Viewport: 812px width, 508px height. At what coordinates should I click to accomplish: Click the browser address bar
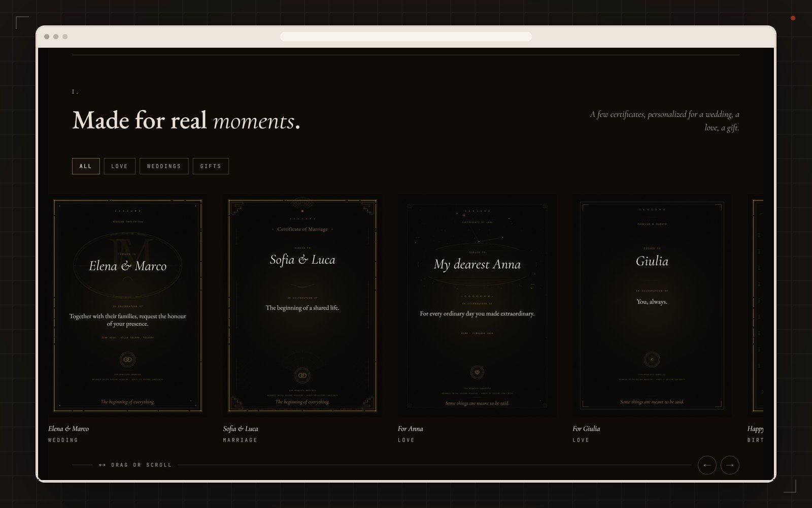click(406, 37)
